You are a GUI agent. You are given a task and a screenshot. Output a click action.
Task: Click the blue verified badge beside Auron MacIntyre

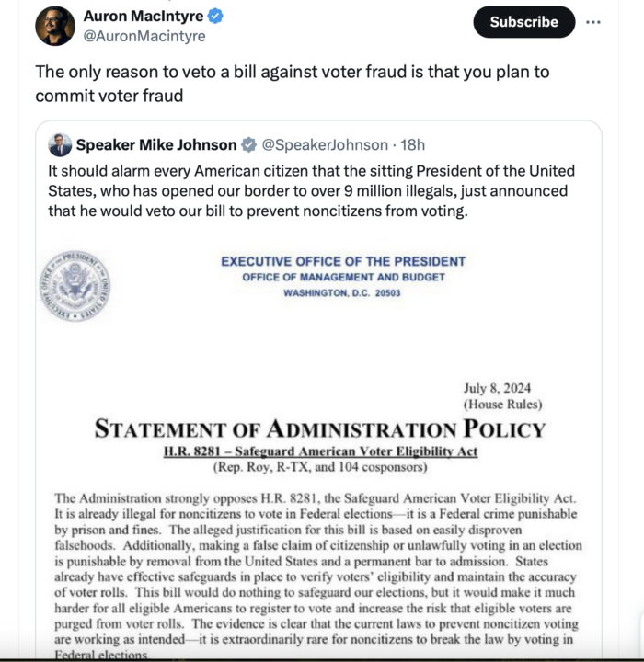coord(214,17)
